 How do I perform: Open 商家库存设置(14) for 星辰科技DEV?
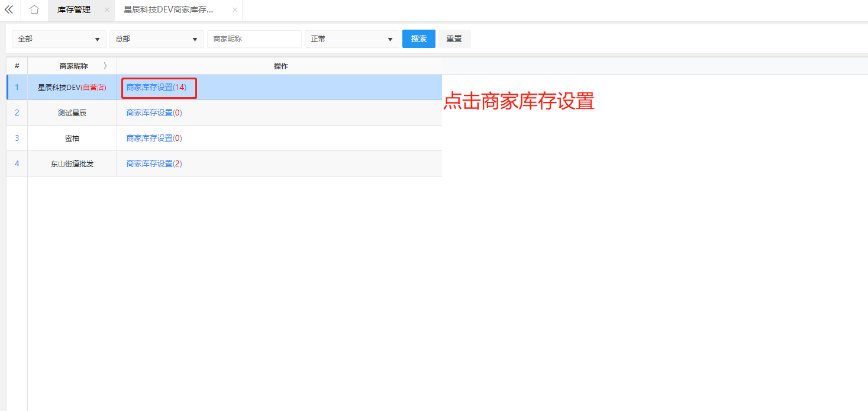click(156, 88)
